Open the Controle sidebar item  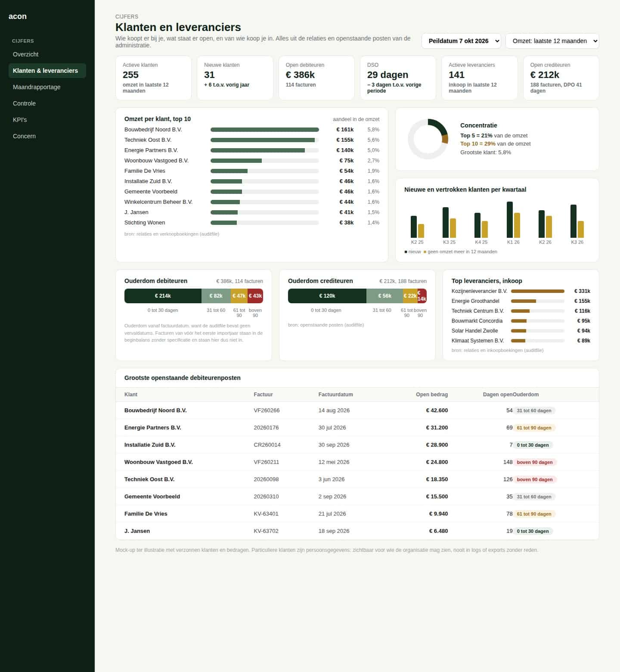pos(47,103)
